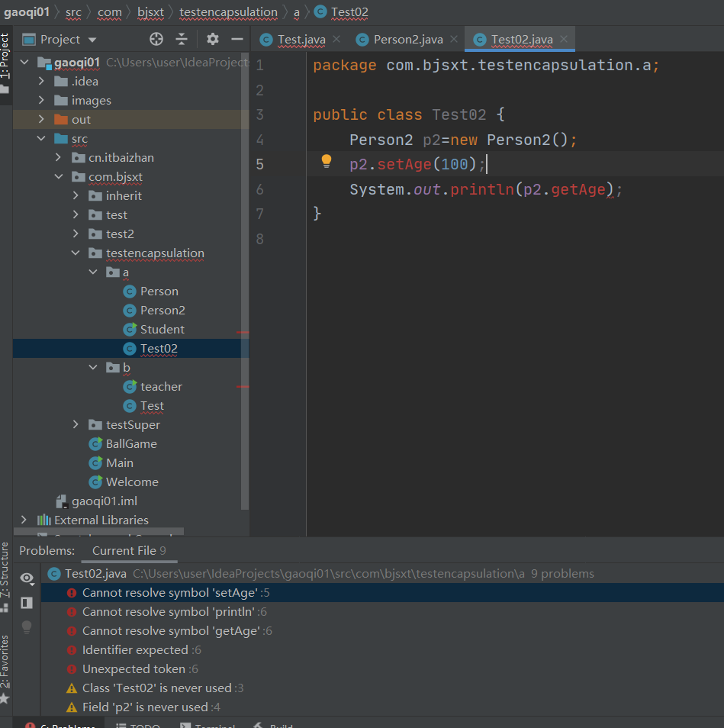The width and height of the screenshot is (724, 728).
Task: Click line number 5 in the gutter
Action: point(260,164)
